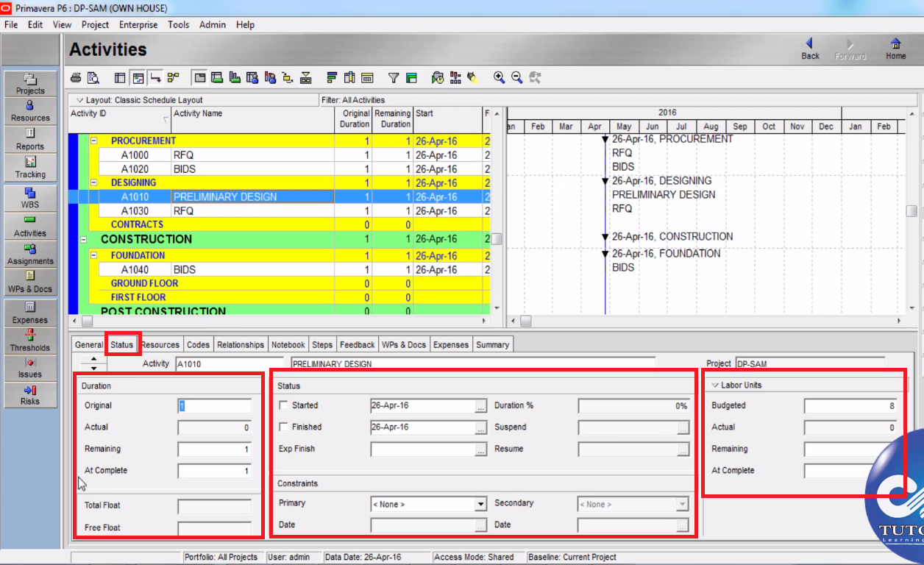
Task: Open the Enterprise menu
Action: click(x=138, y=24)
